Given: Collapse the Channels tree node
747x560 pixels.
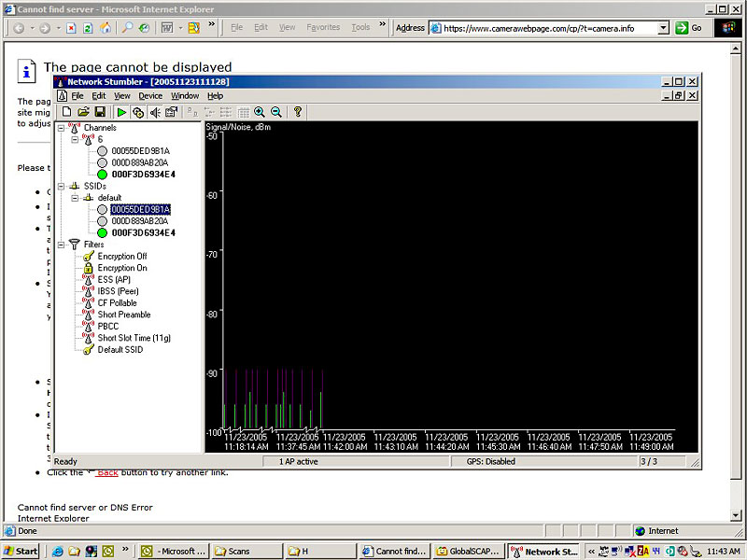Looking at the screenshot, I should point(62,128).
